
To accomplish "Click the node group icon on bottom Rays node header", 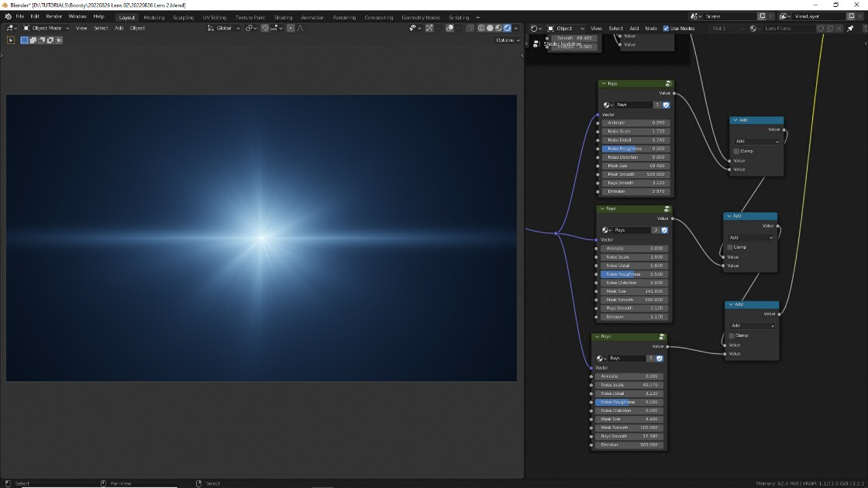I will tap(662, 336).
